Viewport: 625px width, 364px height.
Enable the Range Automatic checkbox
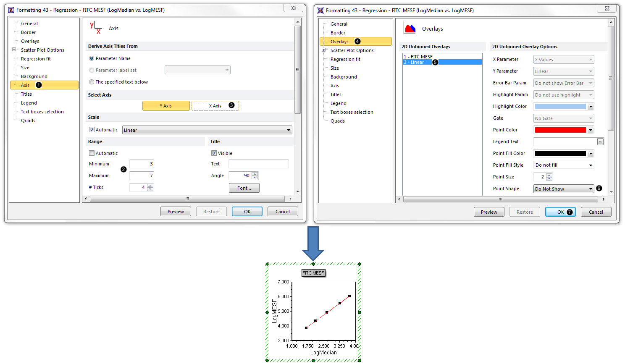pos(92,153)
